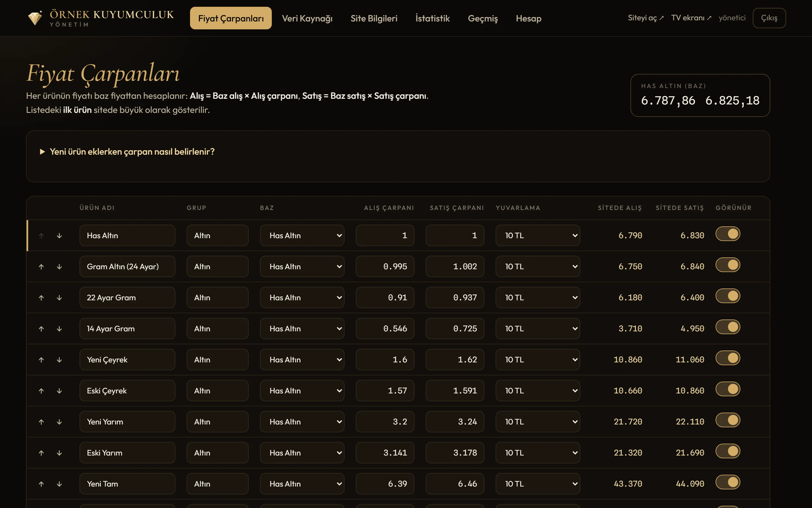Turn off Eski Yarım visibility
The image size is (812, 508).
[x=728, y=451]
